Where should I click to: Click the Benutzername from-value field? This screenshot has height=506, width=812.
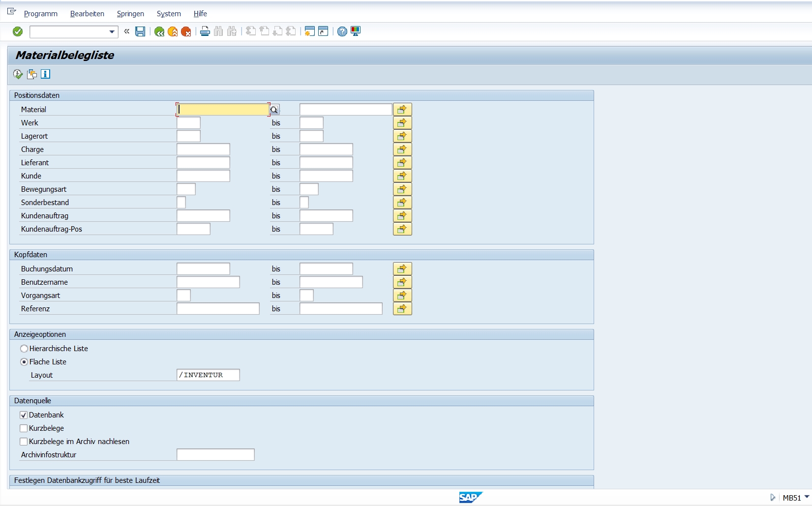click(208, 282)
